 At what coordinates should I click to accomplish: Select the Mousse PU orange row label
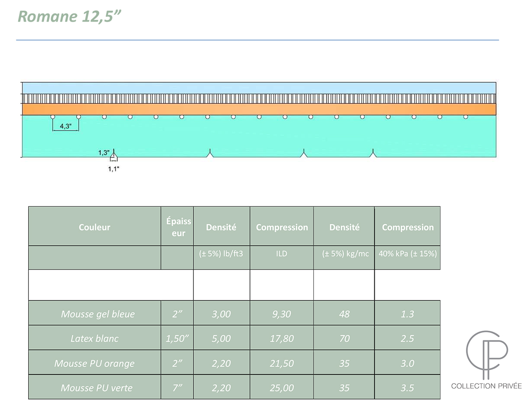pyautogui.click(x=94, y=363)
